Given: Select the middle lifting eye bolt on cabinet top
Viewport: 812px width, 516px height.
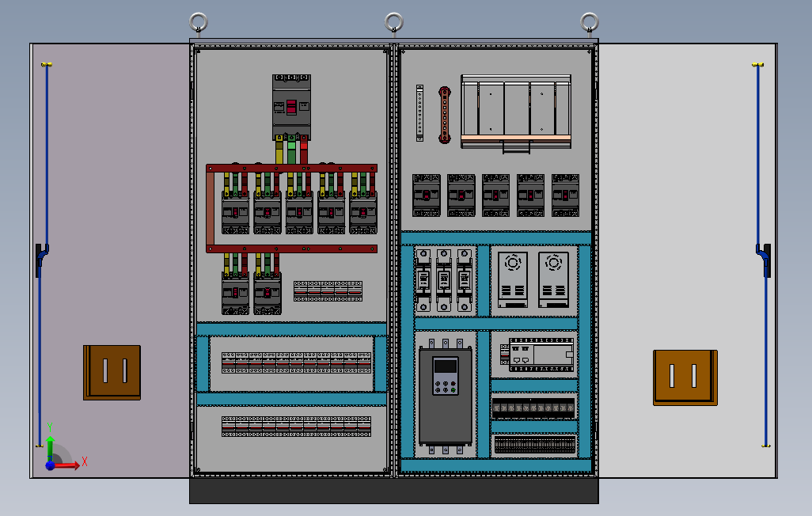Looking at the screenshot, I should pyautogui.click(x=394, y=24).
